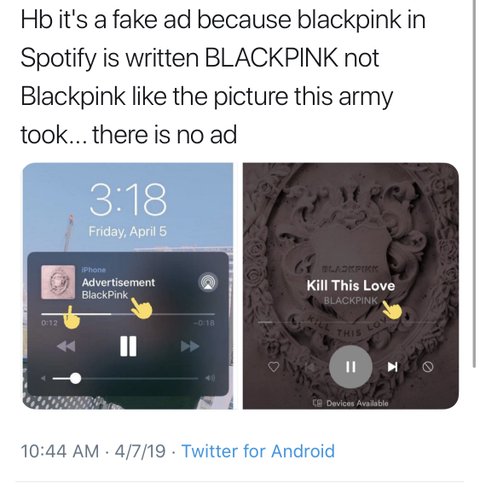Tap the block/ban icon in Spotify player

(x=428, y=367)
